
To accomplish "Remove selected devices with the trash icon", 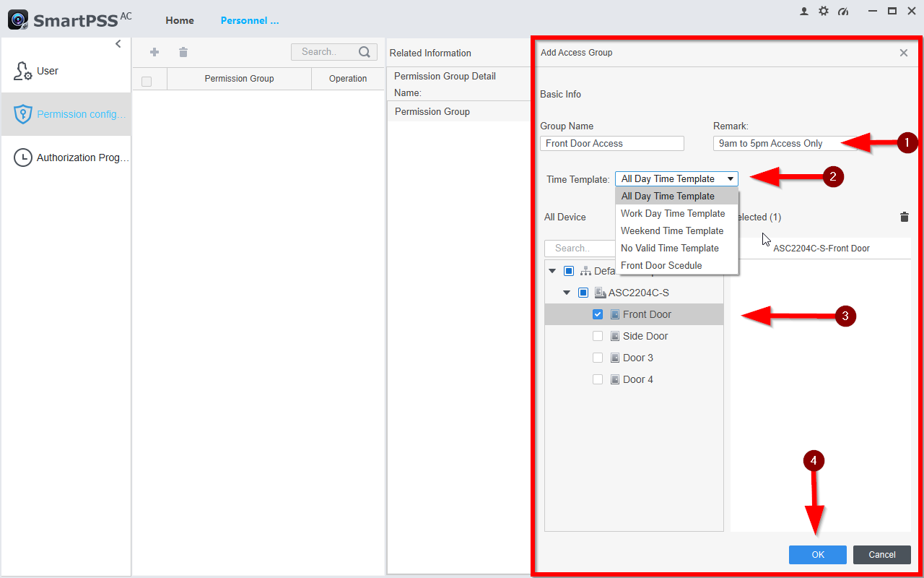I will 905,217.
